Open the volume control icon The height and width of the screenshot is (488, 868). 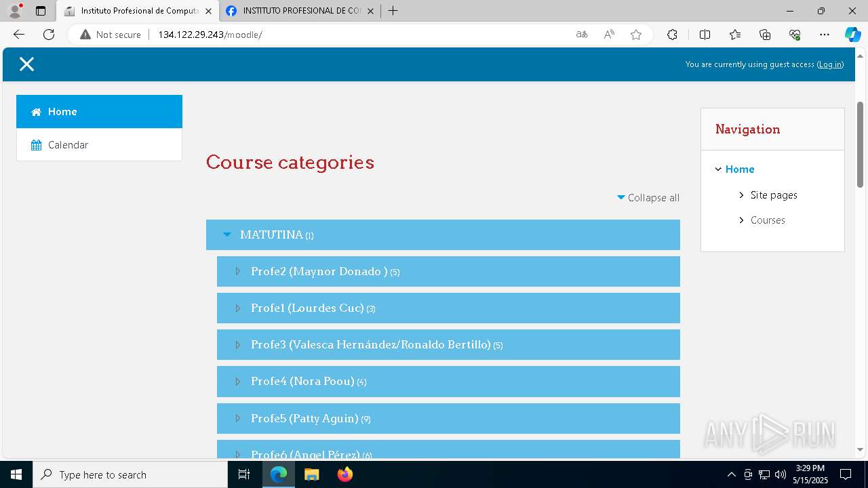pos(781,474)
